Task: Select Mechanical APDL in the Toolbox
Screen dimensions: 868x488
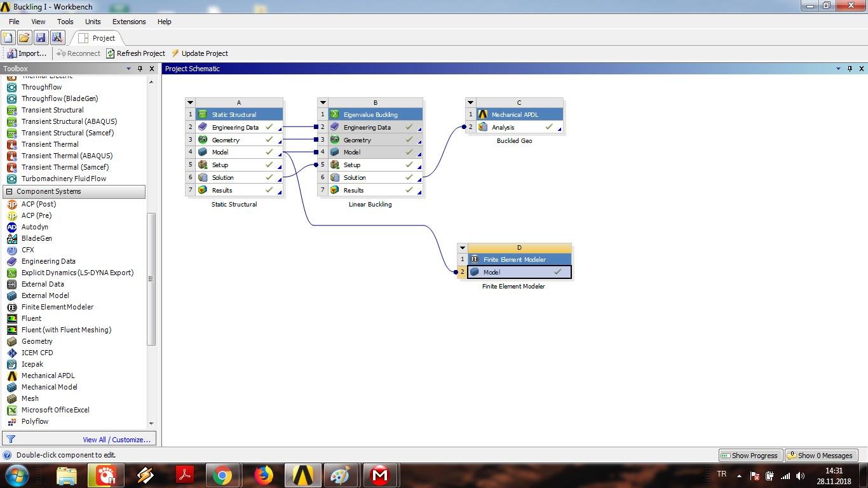Action: pyautogui.click(x=48, y=376)
